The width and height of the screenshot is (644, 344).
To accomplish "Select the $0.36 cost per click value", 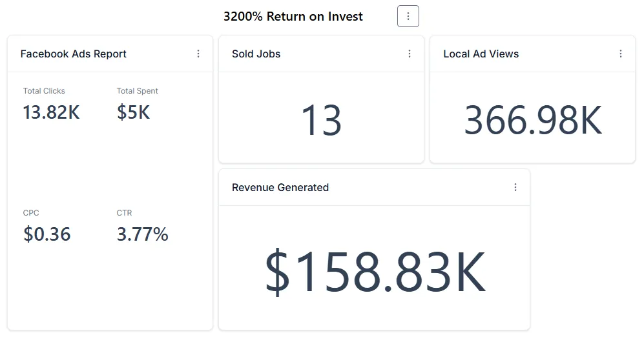I will click(x=47, y=234).
